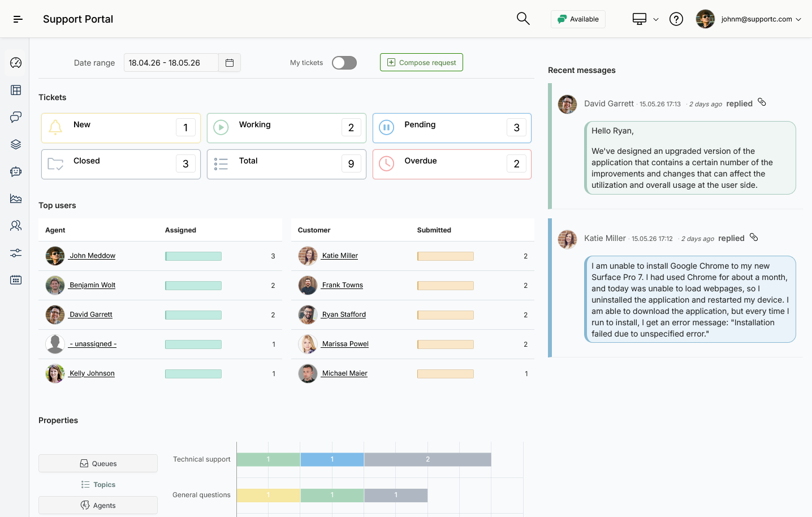Open David Garrett's message bubble
Image resolution: width=812 pixels, height=517 pixels.
click(x=690, y=158)
